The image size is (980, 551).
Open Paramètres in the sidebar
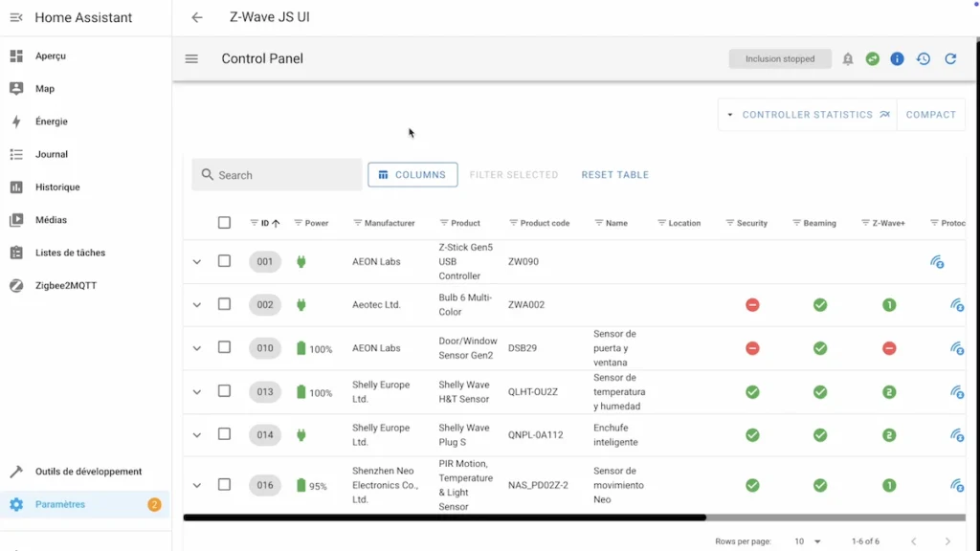pyautogui.click(x=85, y=504)
